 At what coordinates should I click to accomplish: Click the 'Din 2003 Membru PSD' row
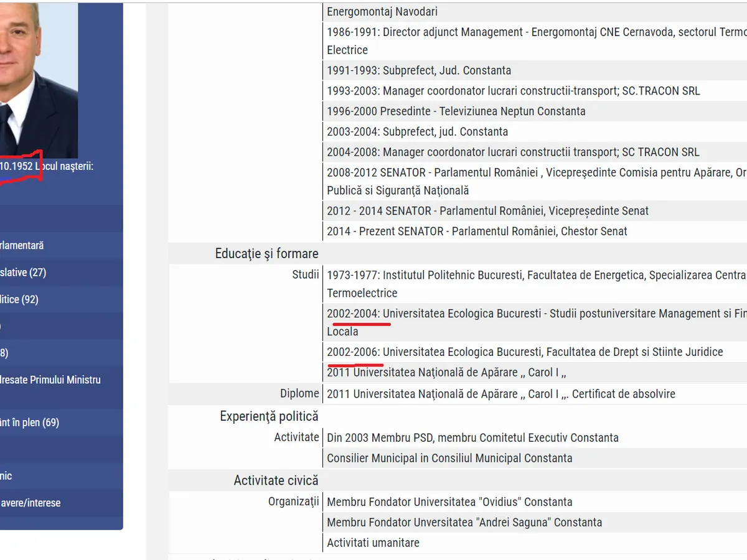pos(472,437)
